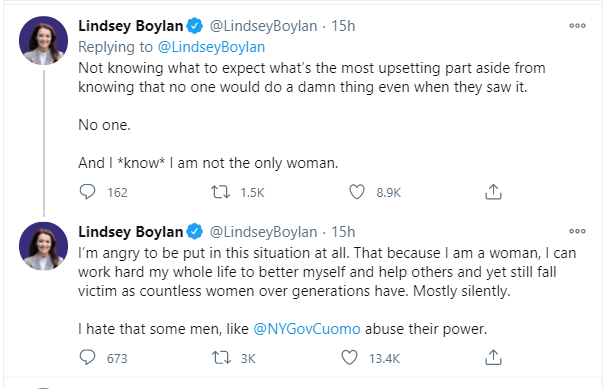Click the @LindseyBoylan handle on the second tweet

[263, 232]
